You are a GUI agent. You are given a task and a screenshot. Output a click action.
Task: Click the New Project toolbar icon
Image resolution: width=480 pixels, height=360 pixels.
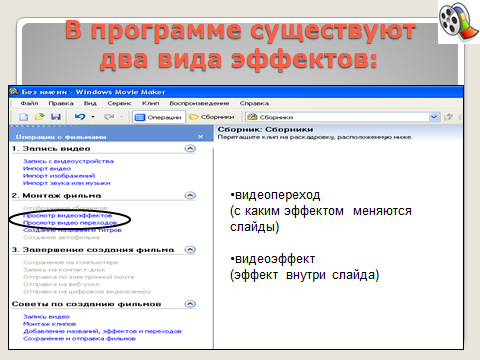(x=24, y=117)
